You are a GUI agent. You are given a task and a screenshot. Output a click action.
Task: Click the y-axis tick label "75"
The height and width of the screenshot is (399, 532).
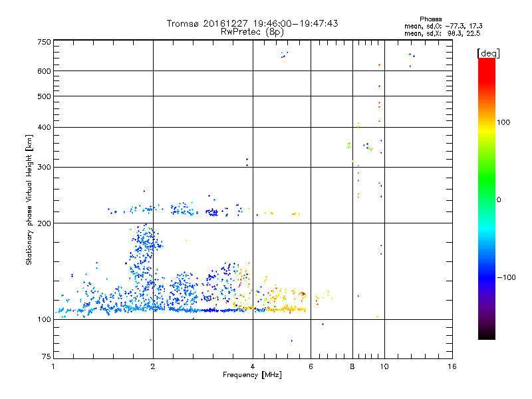47,356
